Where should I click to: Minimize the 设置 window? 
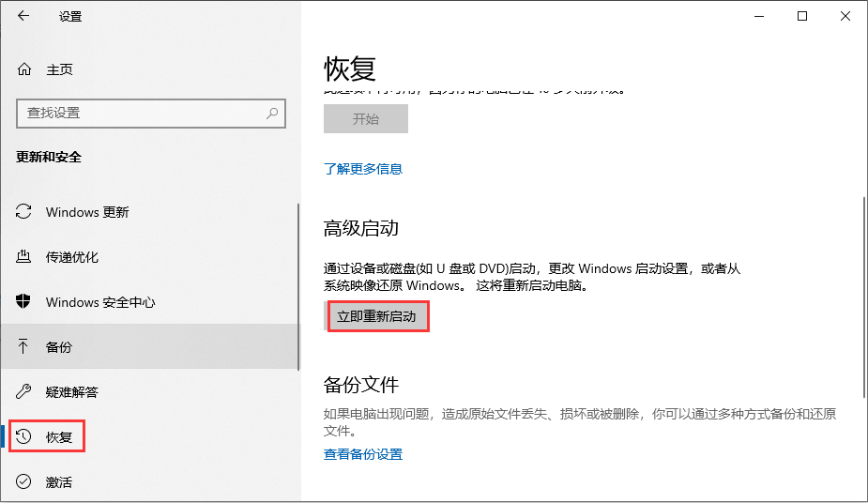point(759,16)
